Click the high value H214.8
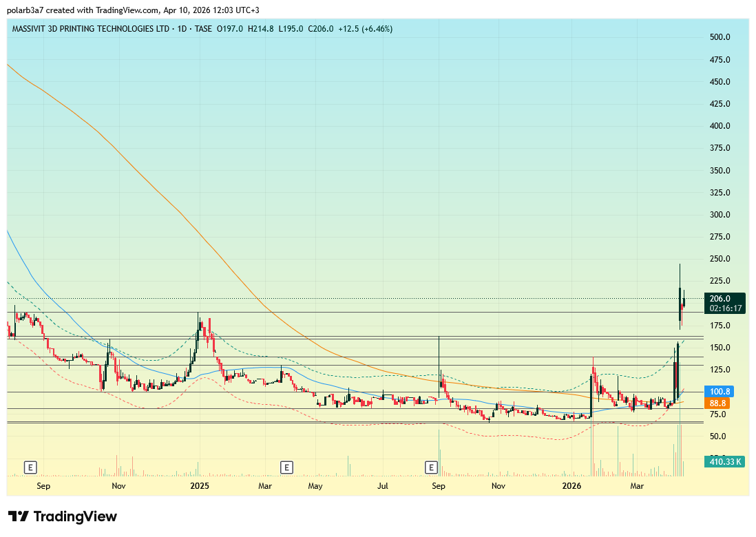This screenshot has height=537, width=756. point(260,29)
